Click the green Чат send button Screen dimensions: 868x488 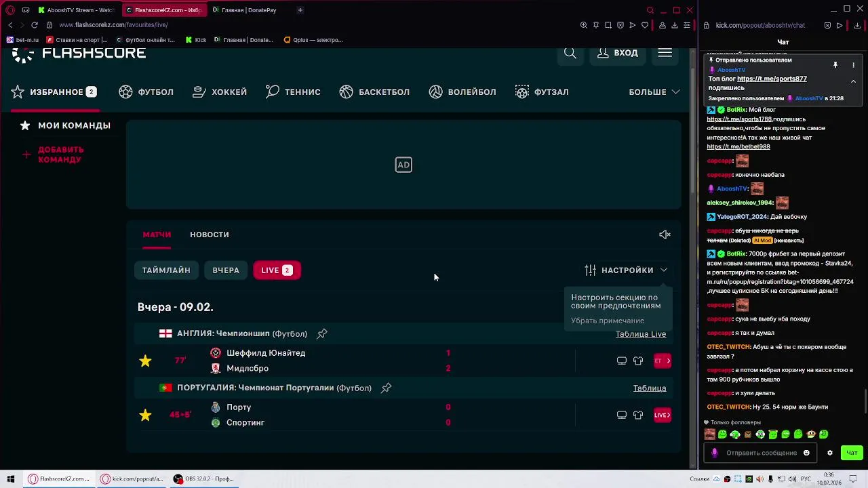852,453
